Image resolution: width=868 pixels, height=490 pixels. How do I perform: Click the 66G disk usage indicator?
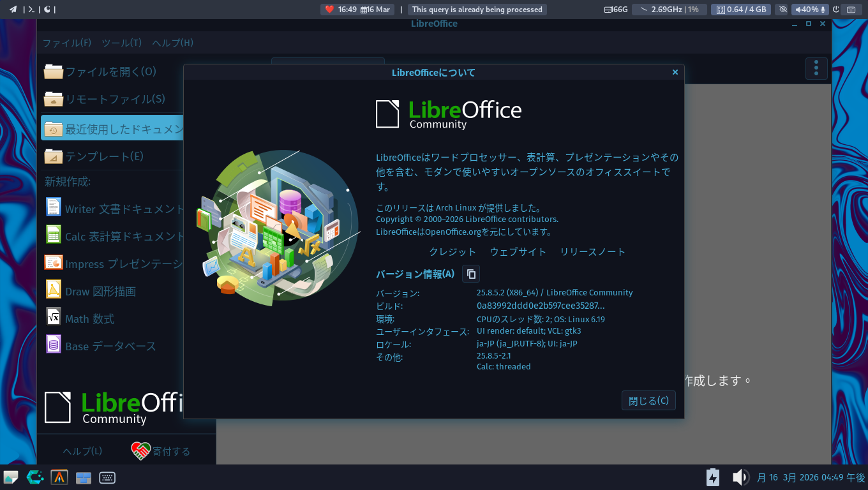pyautogui.click(x=616, y=10)
